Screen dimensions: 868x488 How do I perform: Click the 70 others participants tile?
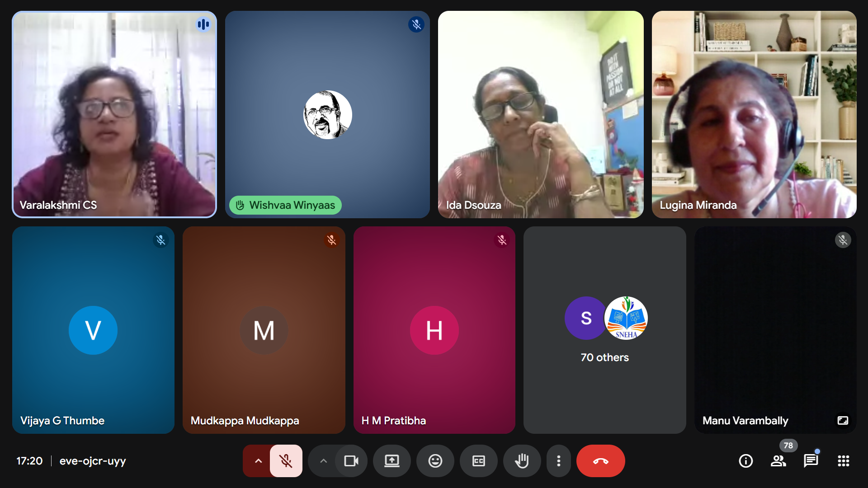(604, 330)
